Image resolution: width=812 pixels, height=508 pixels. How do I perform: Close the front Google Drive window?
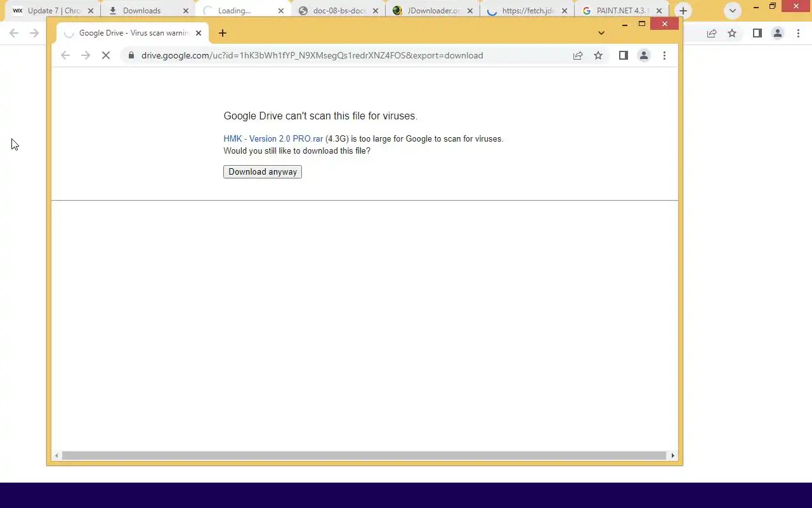pos(664,23)
